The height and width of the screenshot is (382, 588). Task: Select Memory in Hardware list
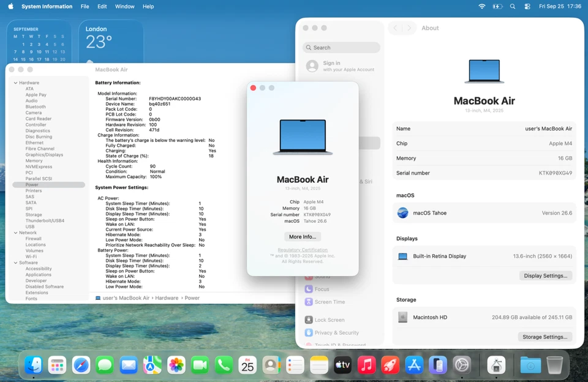pos(34,161)
